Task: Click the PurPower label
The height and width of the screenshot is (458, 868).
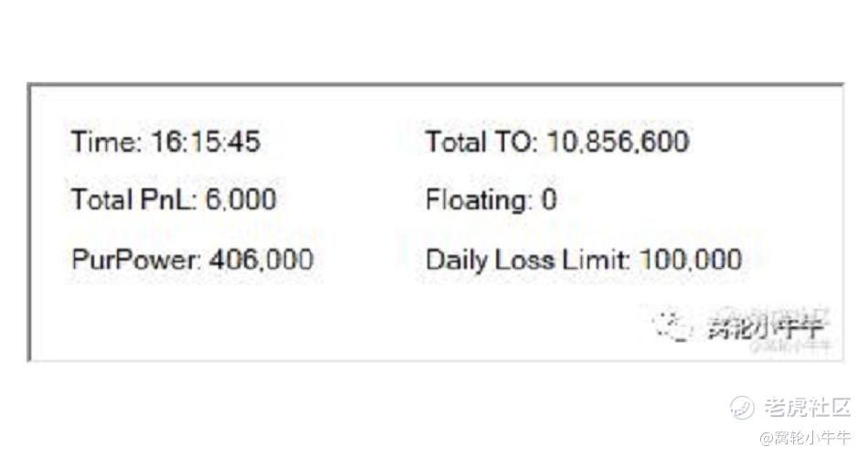Action: coord(136,260)
